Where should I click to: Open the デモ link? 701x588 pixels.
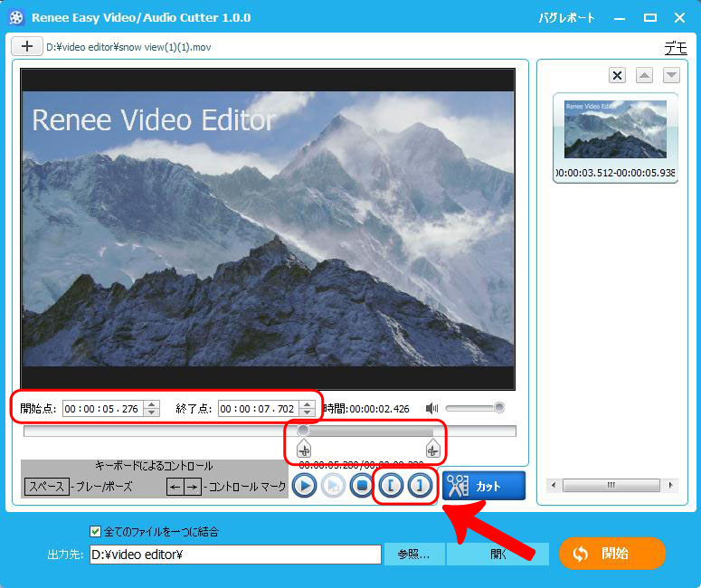pos(676,47)
